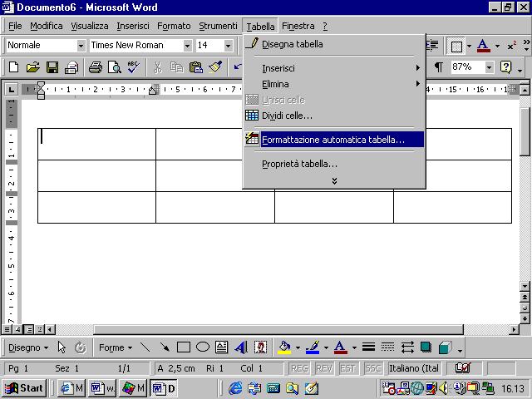
Task: Open the Inserisci menu in menu bar
Action: click(x=133, y=26)
